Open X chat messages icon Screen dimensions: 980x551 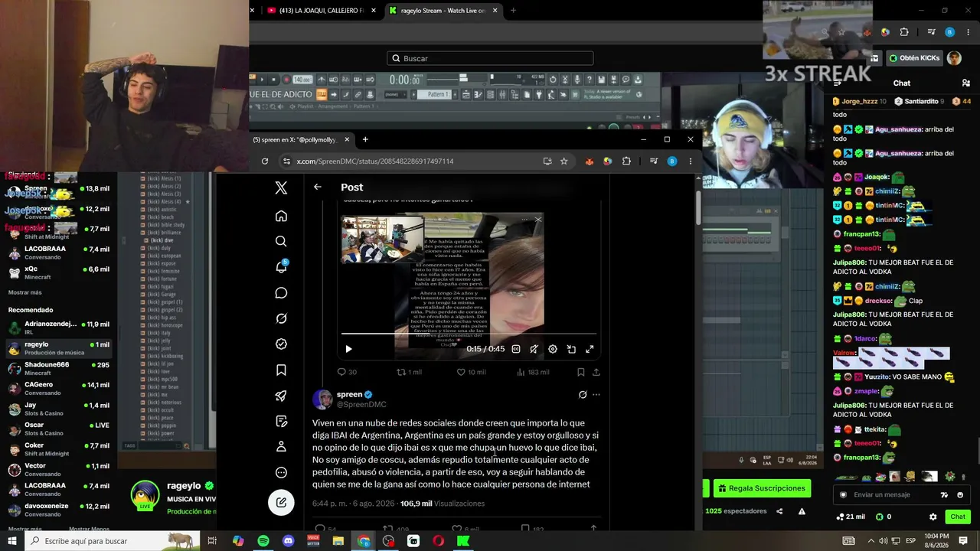click(x=281, y=293)
